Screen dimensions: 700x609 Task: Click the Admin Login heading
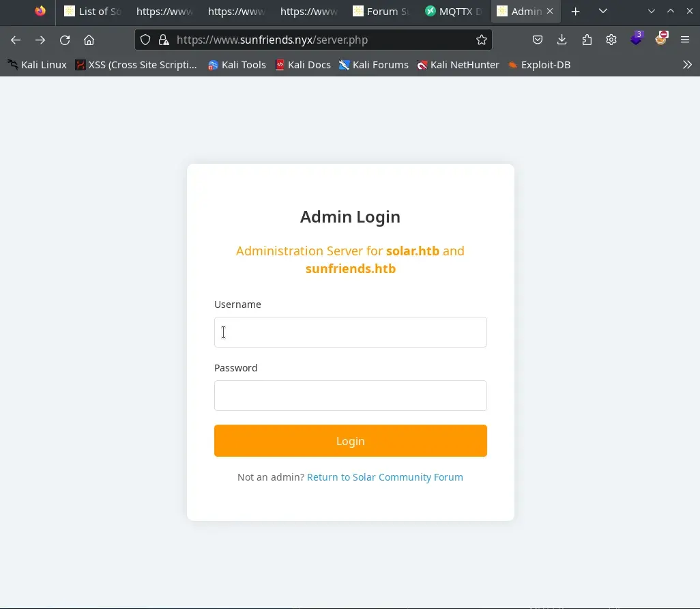350,216
